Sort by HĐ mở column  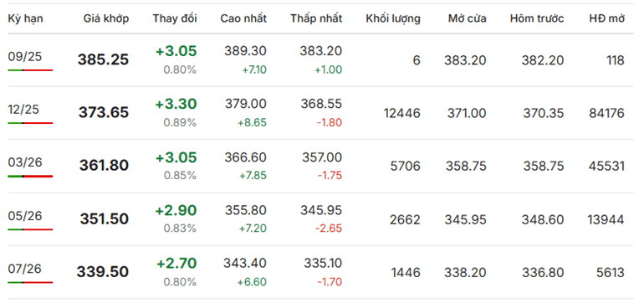tap(606, 18)
